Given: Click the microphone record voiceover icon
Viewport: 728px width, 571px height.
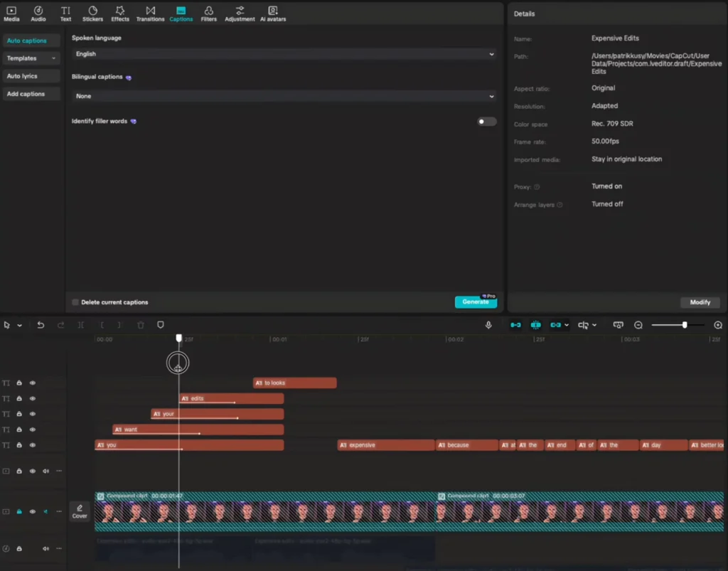Looking at the screenshot, I should pos(488,325).
